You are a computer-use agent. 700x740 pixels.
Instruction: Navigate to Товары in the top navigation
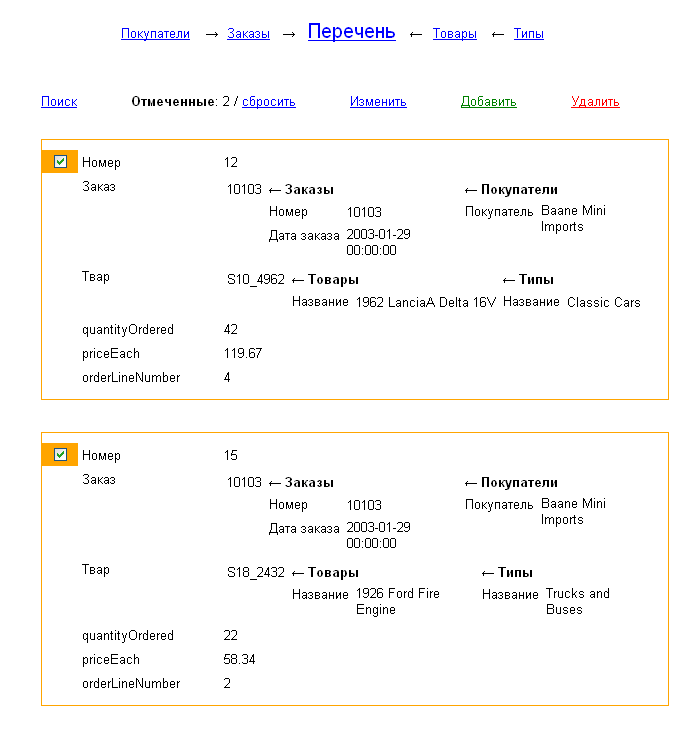454,34
